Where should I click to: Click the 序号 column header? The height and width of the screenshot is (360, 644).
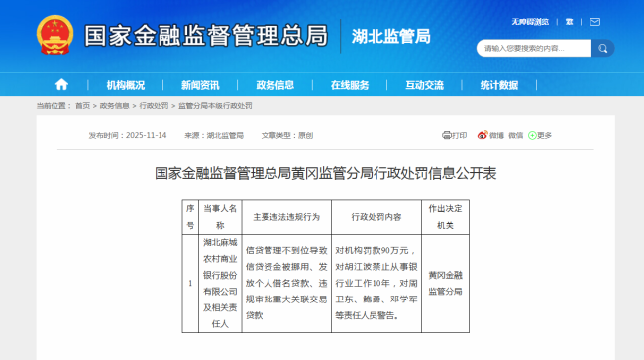190,217
